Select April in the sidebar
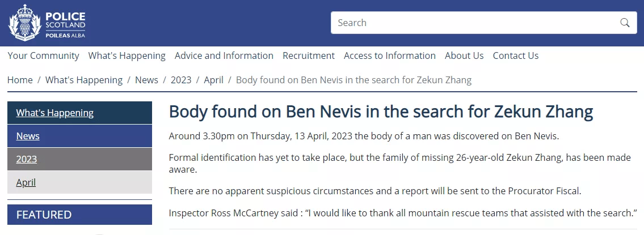The height and width of the screenshot is (235, 644). click(x=26, y=182)
